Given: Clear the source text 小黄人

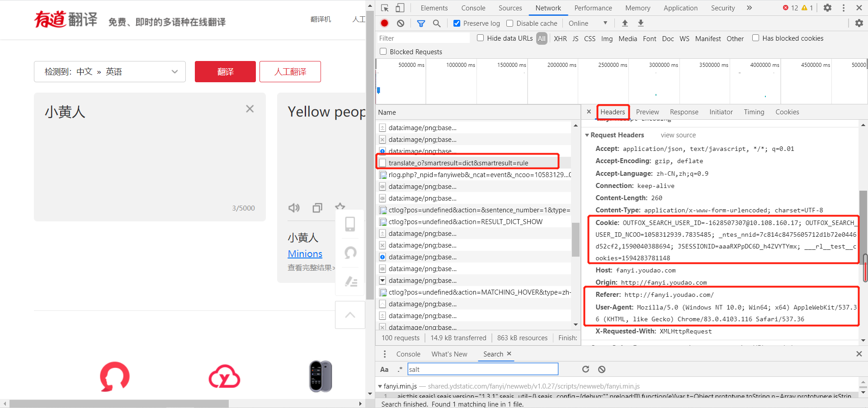Looking at the screenshot, I should (250, 109).
